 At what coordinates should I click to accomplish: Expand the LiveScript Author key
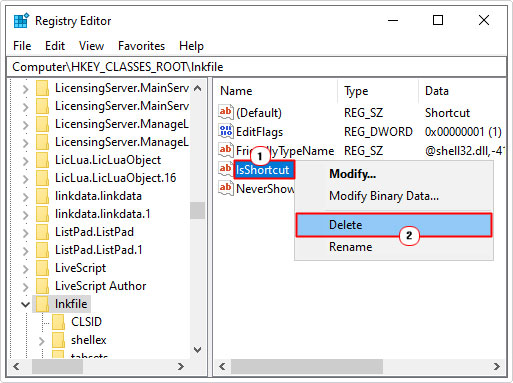(25, 287)
